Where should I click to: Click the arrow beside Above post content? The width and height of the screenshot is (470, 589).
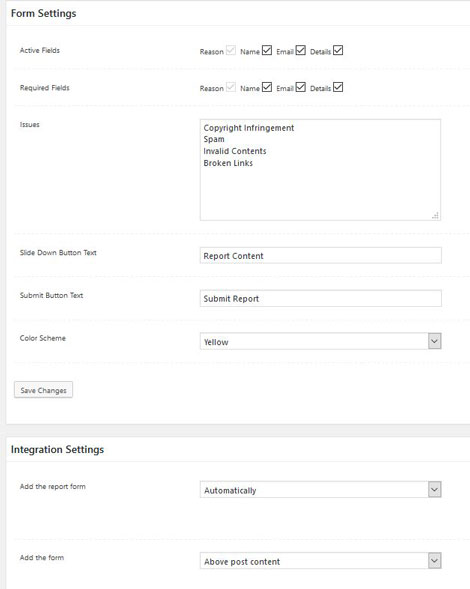pos(435,561)
